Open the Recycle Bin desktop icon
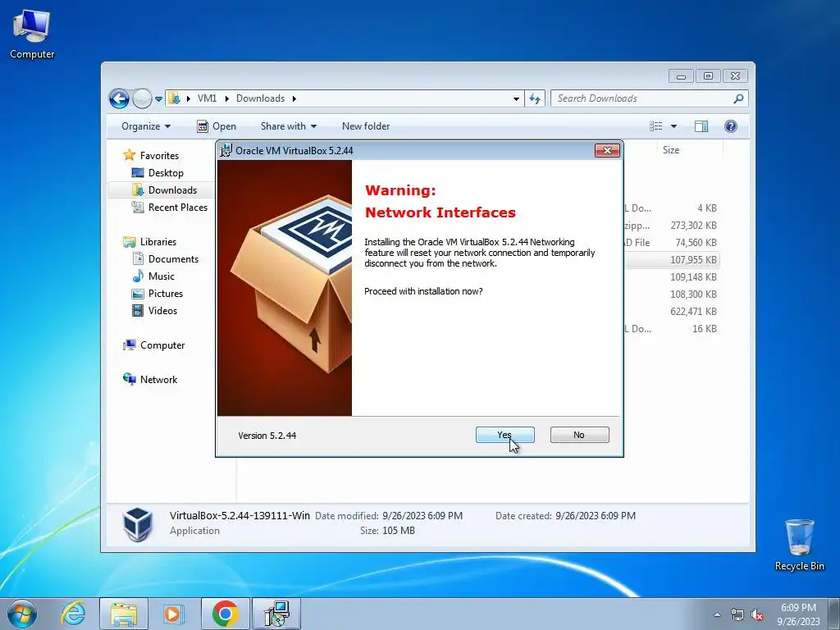840x630 pixels. point(799,546)
